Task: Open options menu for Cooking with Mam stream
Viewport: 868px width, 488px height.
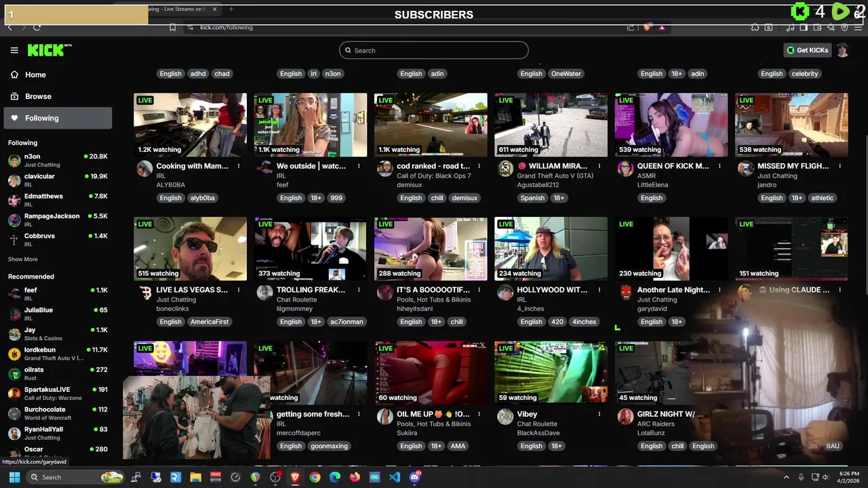Action: tap(239, 166)
